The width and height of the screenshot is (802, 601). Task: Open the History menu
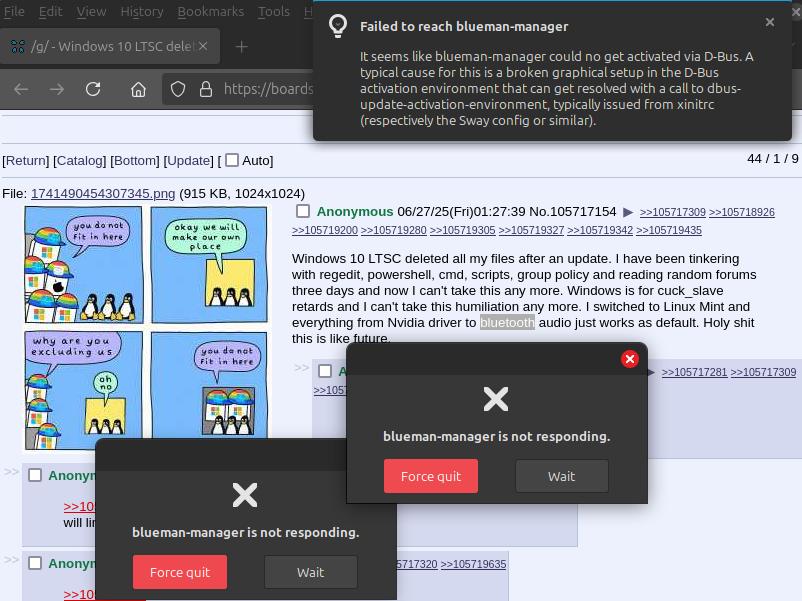[x=142, y=11]
